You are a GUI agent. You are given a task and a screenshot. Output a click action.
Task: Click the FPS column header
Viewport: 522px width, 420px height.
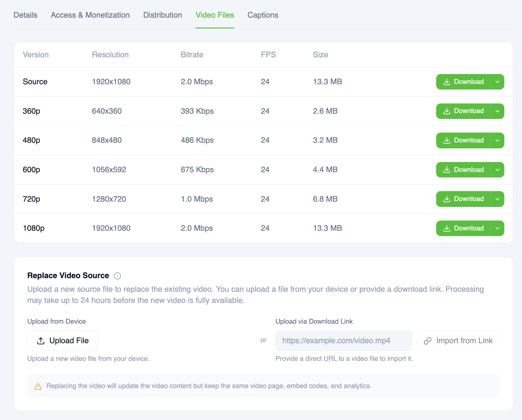pos(268,55)
